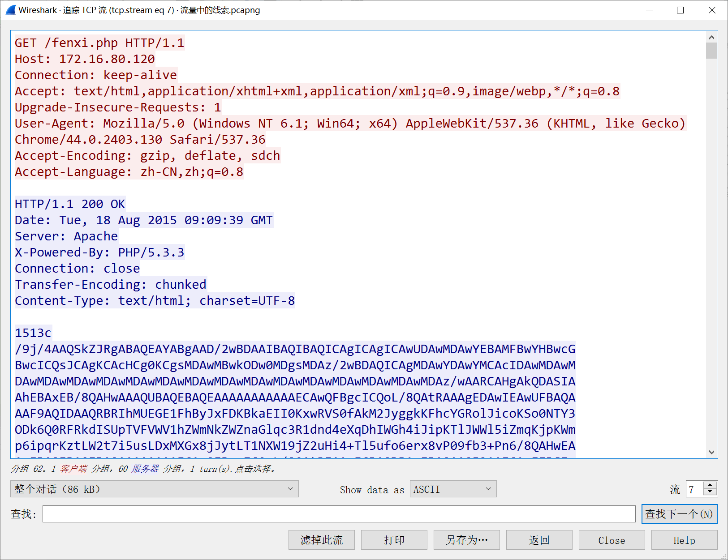Click the 'Chrome/44.0.2403.130 Safari/537.36' line
The image size is (728, 560).
[140, 140]
